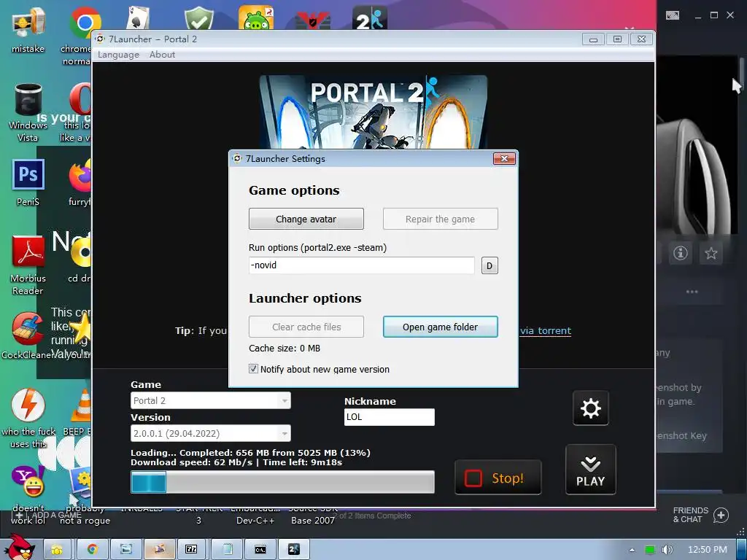Viewport: 747px width, 560px height.
Task: Click Steam favorite star icon
Action: [711, 253]
